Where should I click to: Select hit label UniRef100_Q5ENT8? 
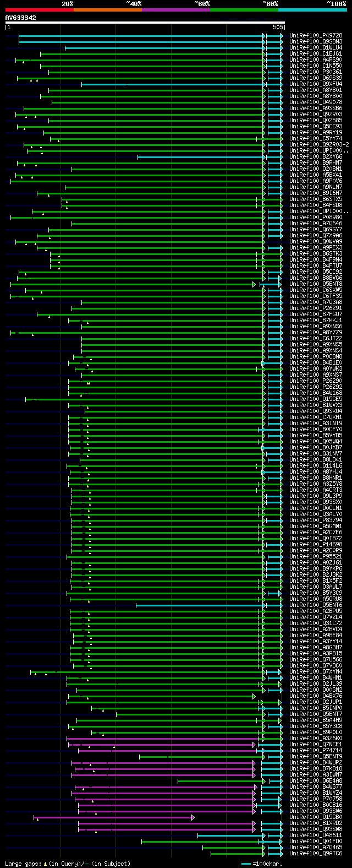[316, 284]
